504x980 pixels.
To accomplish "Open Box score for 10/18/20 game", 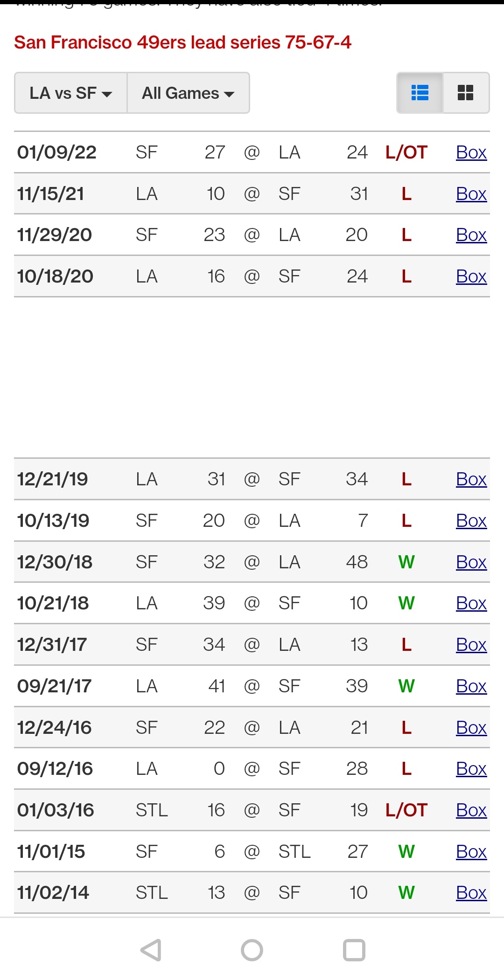I will [471, 276].
